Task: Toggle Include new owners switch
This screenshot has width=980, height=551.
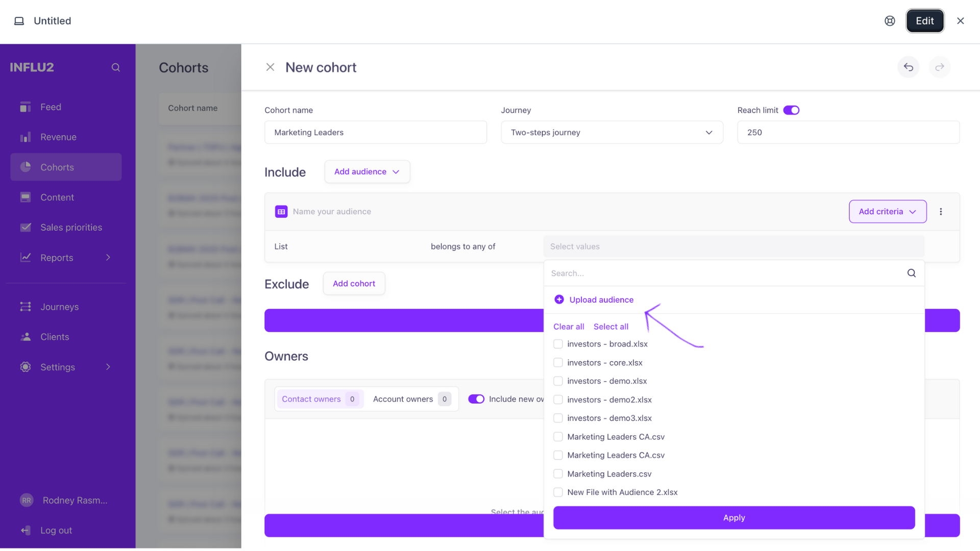Action: pyautogui.click(x=476, y=399)
